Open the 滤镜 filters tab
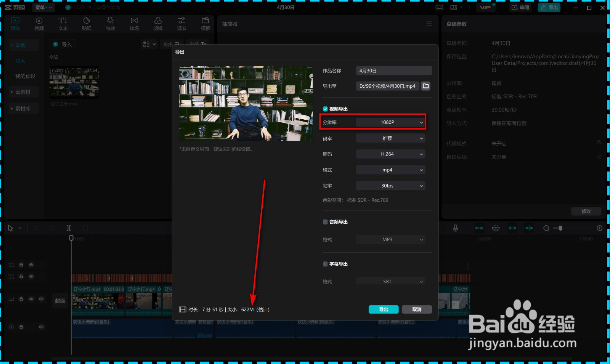Screen dimensions: 610x364 [158, 24]
